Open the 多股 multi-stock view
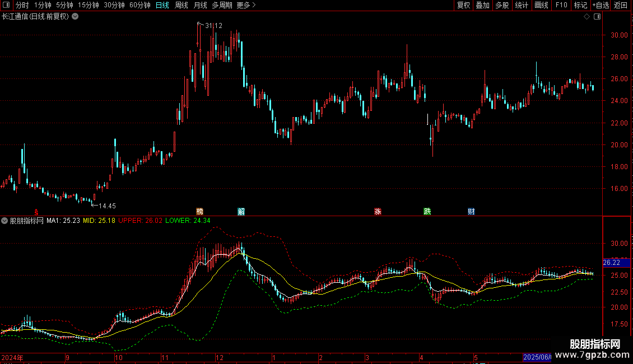The width and height of the screenshot is (633, 364). pyautogui.click(x=502, y=5)
